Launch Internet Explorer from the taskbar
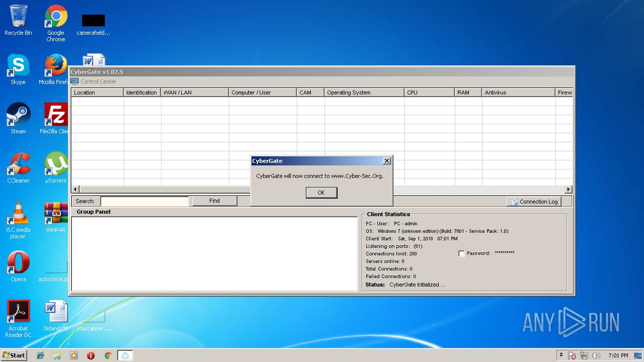The width and height of the screenshot is (644, 362). (x=40, y=355)
